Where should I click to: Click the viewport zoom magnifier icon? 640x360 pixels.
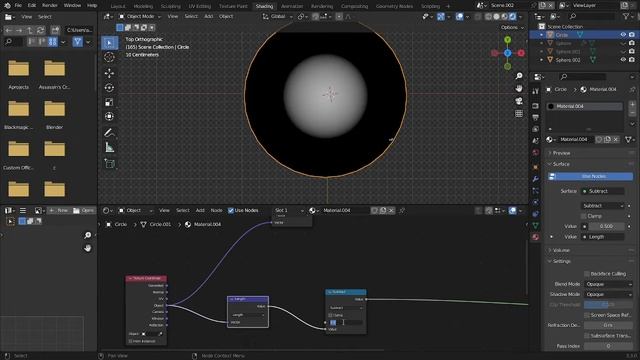[519, 76]
